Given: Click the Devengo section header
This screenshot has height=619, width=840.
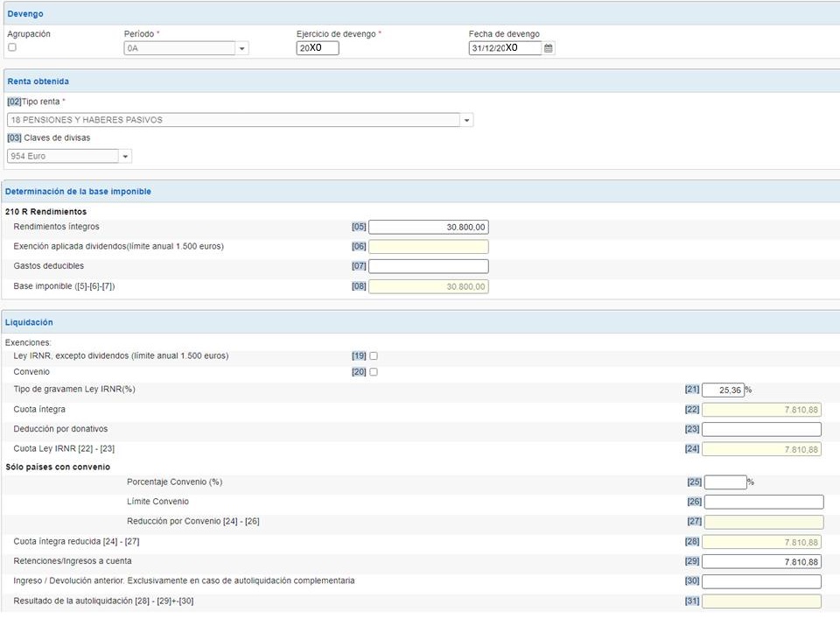Looking at the screenshot, I should click(x=422, y=14).
